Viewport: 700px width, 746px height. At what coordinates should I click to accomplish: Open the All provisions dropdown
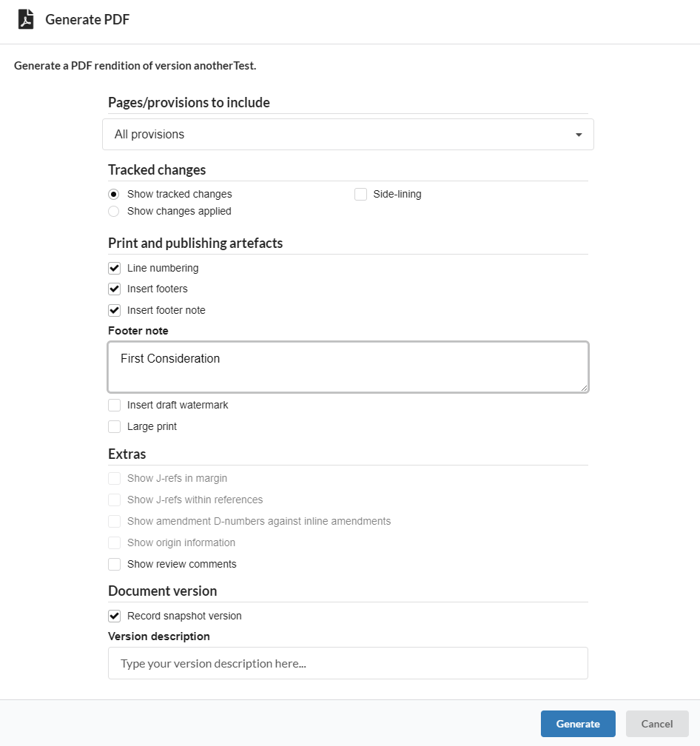(348, 135)
